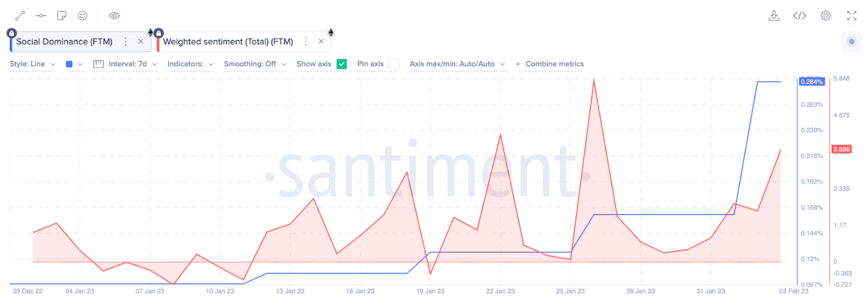The height and width of the screenshot is (301, 868).
Task: Expand the Indicators dropdown
Action: pyautogui.click(x=190, y=64)
